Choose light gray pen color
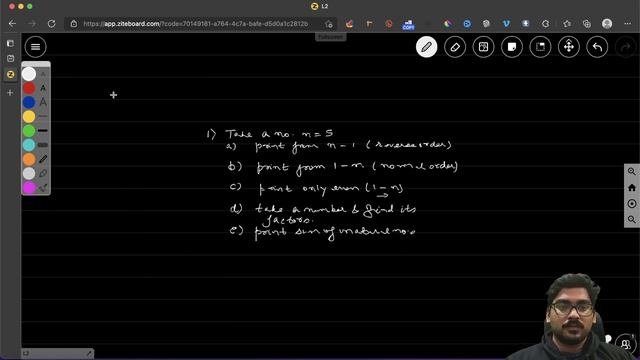 pos(29,173)
